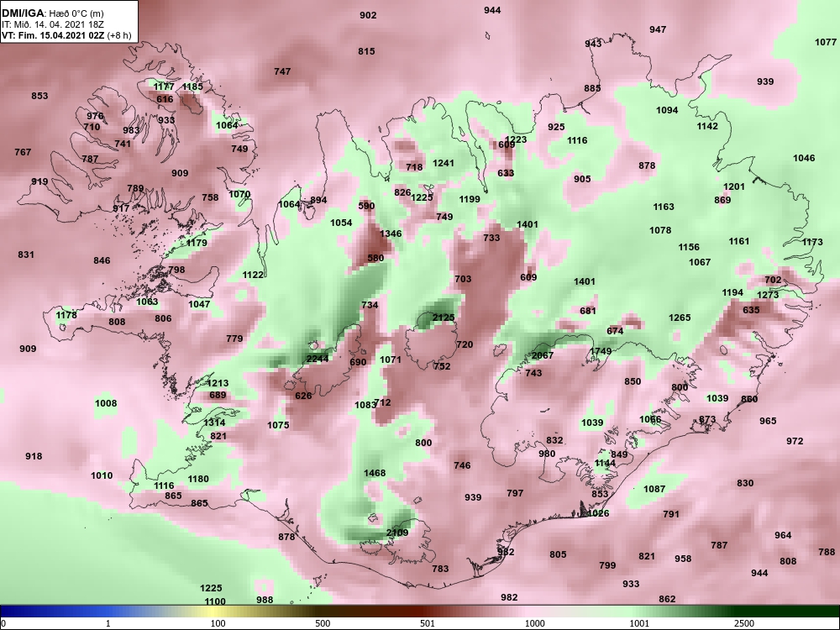Click the map value 988
Viewport: 840px width, 630px height.
pos(265,600)
